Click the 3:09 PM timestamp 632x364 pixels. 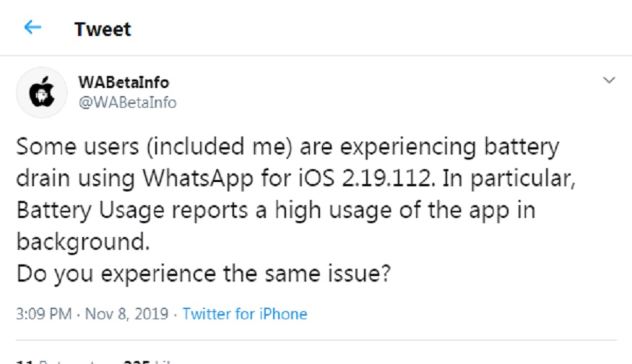click(x=46, y=314)
